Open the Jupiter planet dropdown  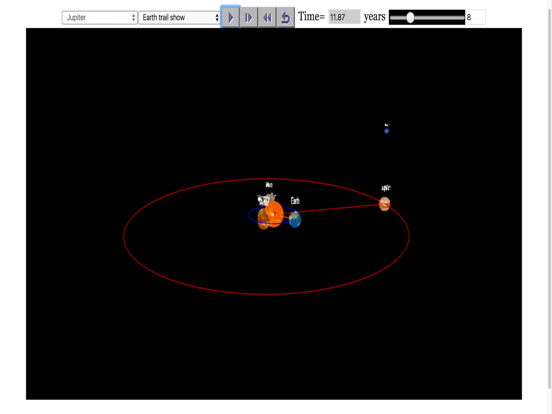[100, 18]
